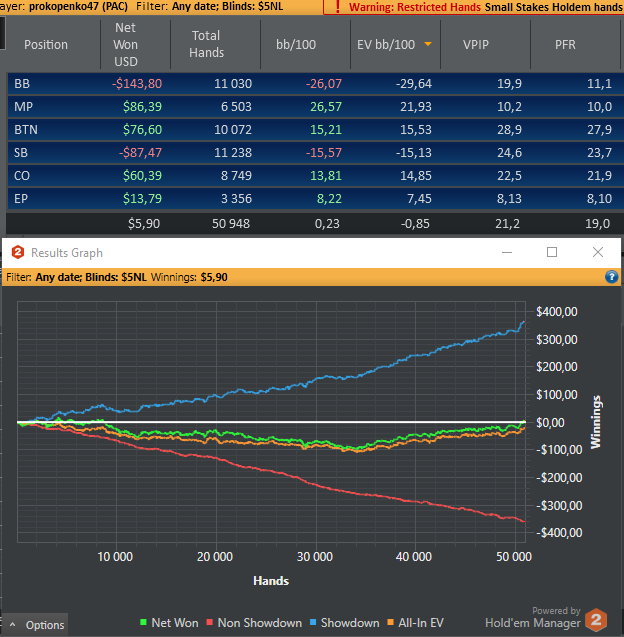The height and width of the screenshot is (637, 624).
Task: Toggle the Showdown blue legend swatch
Action: [313, 622]
